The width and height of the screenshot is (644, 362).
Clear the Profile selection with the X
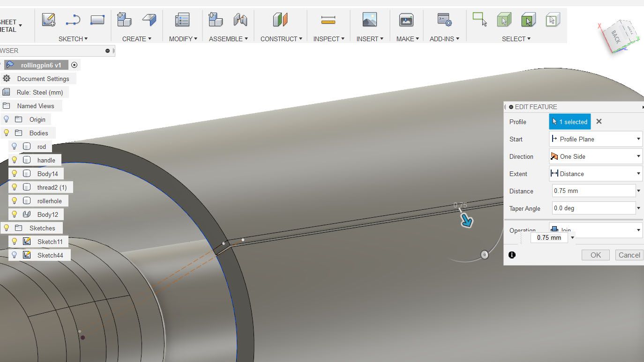tap(599, 122)
